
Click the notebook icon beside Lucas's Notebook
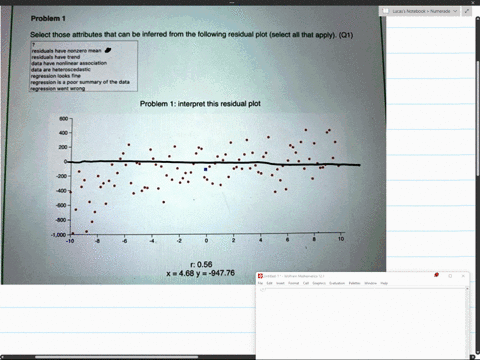tap(385, 11)
